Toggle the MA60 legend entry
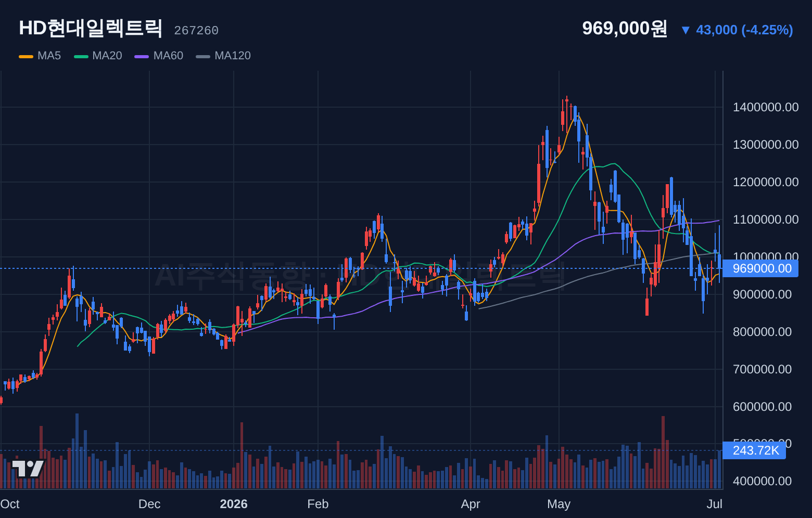 tap(159, 56)
